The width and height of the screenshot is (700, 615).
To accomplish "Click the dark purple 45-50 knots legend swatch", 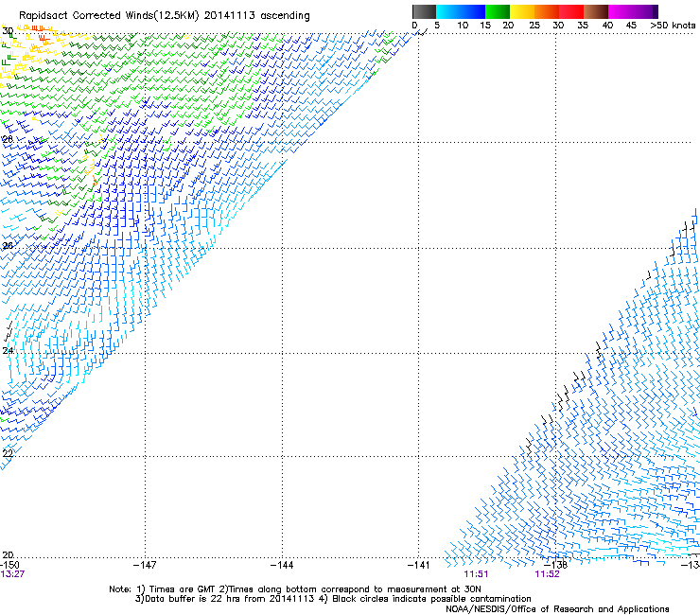I will [645, 11].
